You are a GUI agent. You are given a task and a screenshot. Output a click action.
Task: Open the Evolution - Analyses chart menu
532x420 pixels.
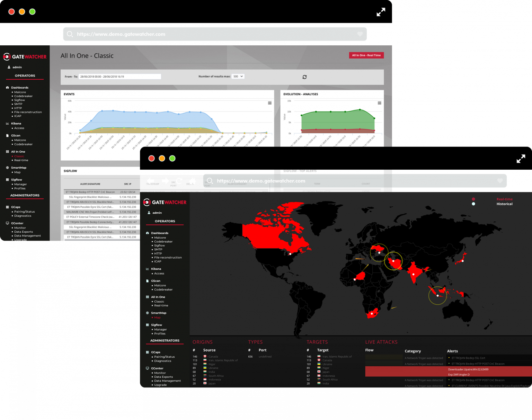click(379, 103)
